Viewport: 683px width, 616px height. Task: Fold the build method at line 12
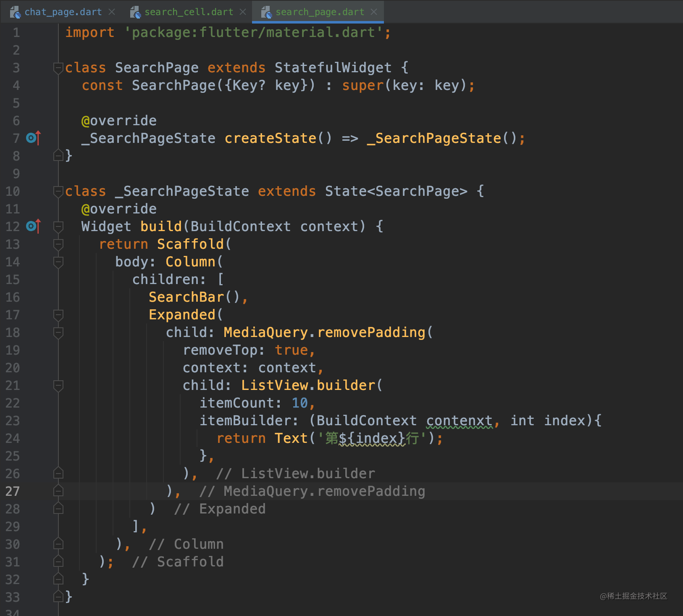[x=58, y=226]
